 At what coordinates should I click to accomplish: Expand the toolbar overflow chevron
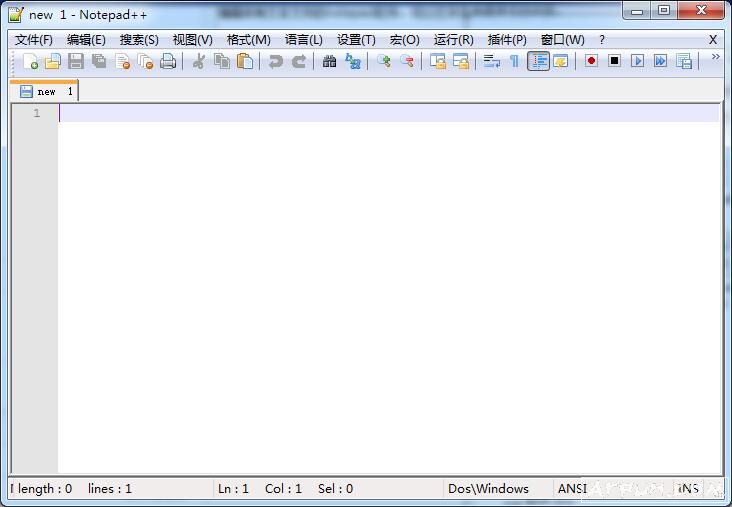(x=715, y=57)
